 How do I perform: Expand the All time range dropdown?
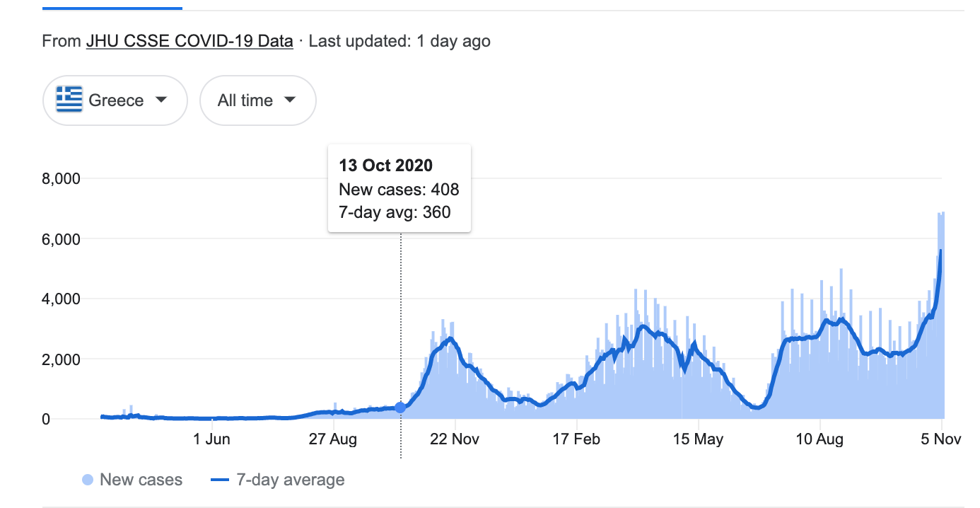(289, 100)
